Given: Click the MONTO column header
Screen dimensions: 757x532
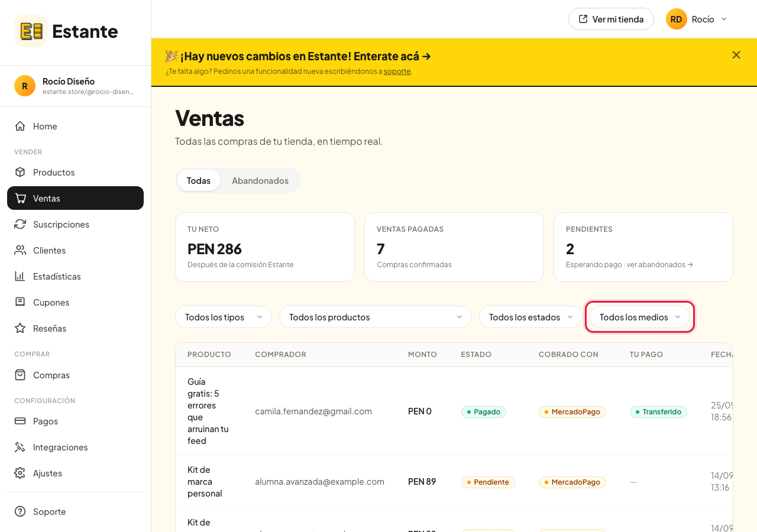Looking at the screenshot, I should click(x=422, y=355).
